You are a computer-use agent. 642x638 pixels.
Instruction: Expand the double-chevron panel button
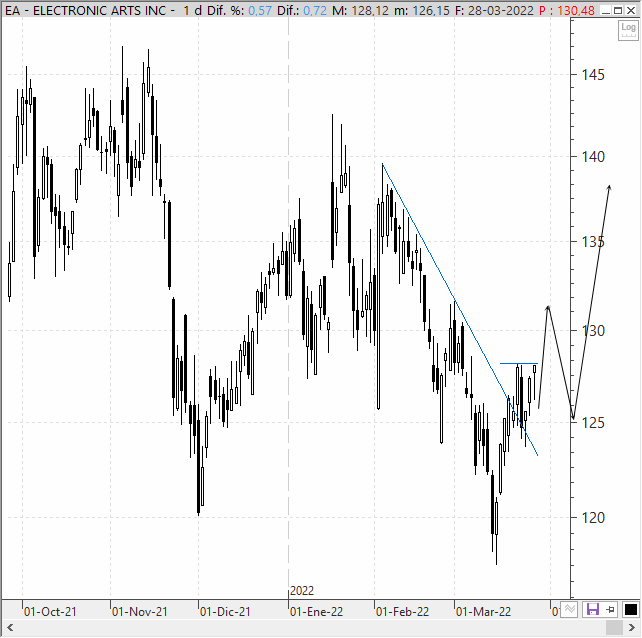pyautogui.click(x=569, y=609)
